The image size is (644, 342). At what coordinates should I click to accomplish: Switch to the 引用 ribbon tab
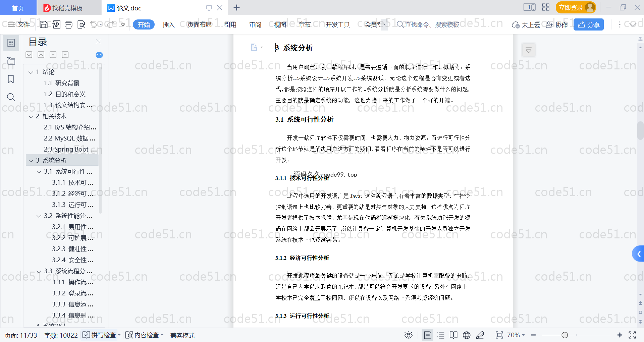(230, 24)
